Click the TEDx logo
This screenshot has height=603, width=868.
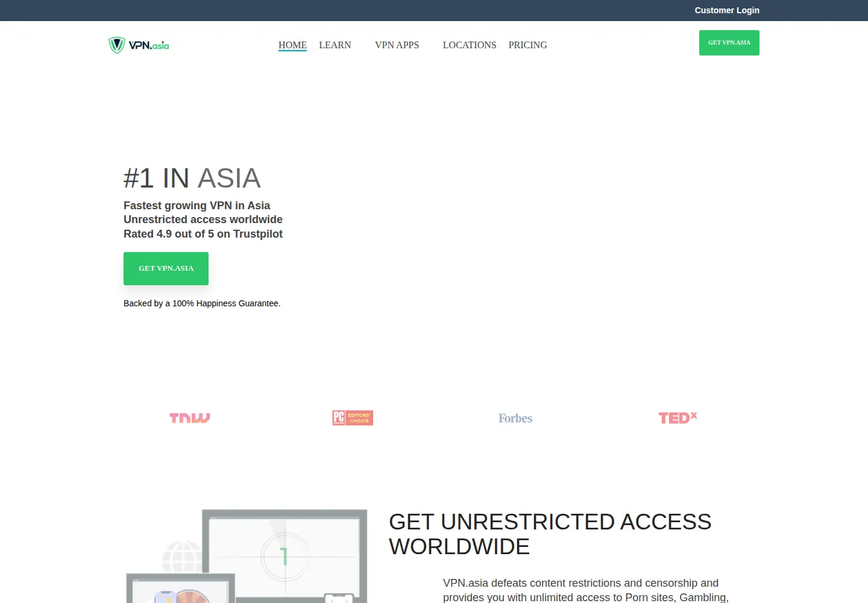[x=678, y=418]
